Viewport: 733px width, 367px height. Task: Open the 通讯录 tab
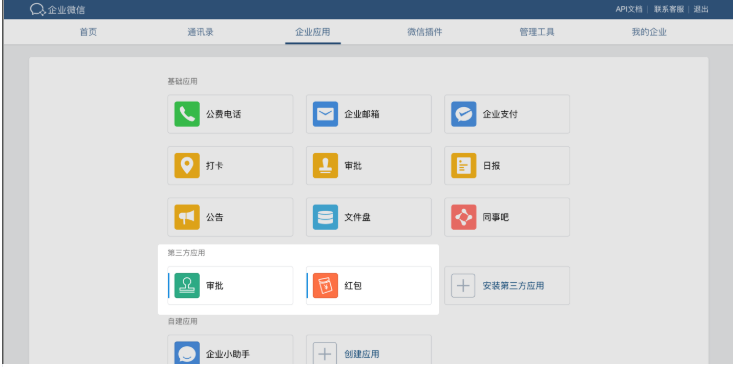point(201,32)
